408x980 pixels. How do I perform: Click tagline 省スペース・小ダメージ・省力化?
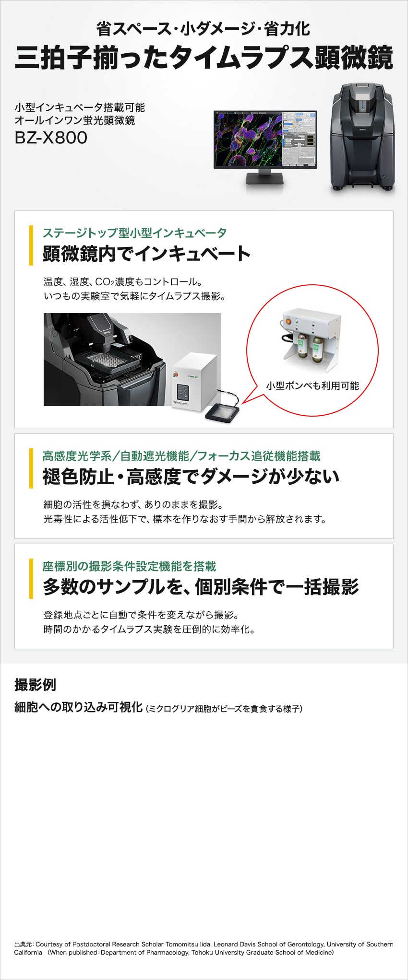204,29
